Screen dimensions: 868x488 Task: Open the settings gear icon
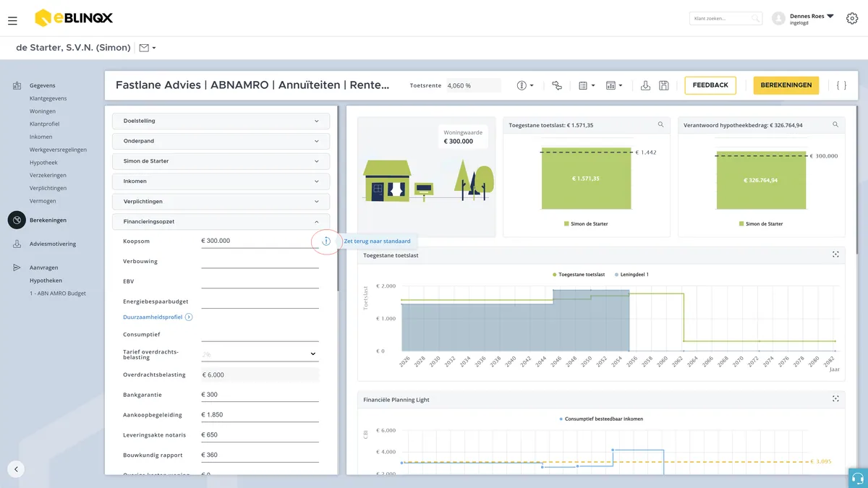click(x=851, y=19)
